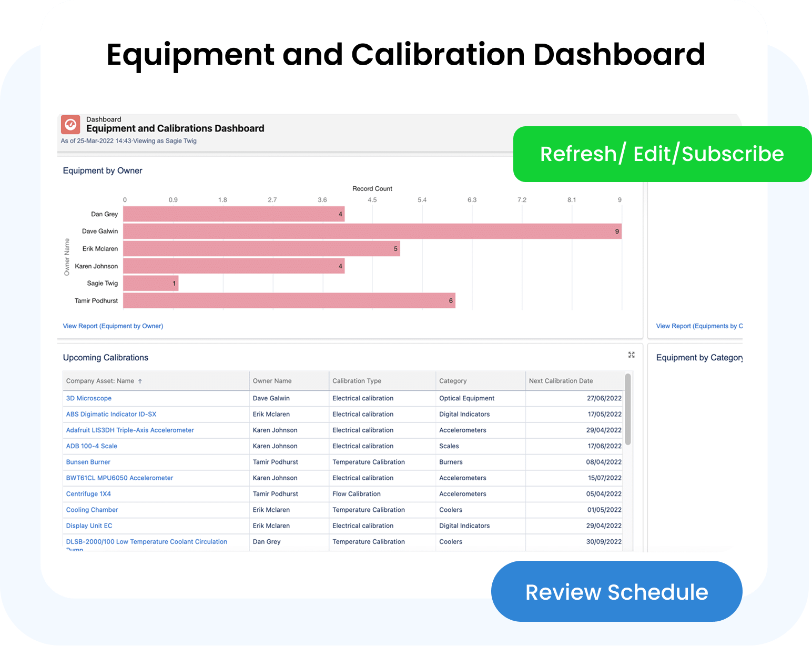The width and height of the screenshot is (812, 646).
Task: Click the Owner Name column header
Action: (272, 381)
